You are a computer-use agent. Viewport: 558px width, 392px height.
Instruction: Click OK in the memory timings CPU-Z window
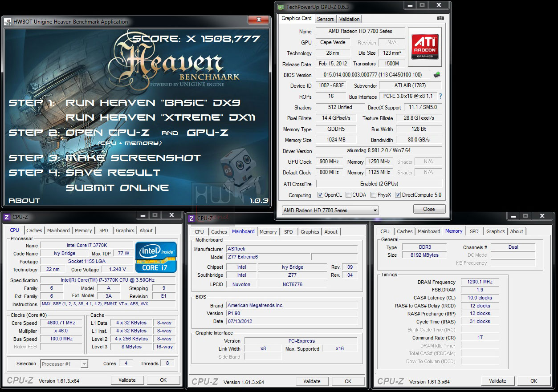pyautogui.click(x=534, y=381)
